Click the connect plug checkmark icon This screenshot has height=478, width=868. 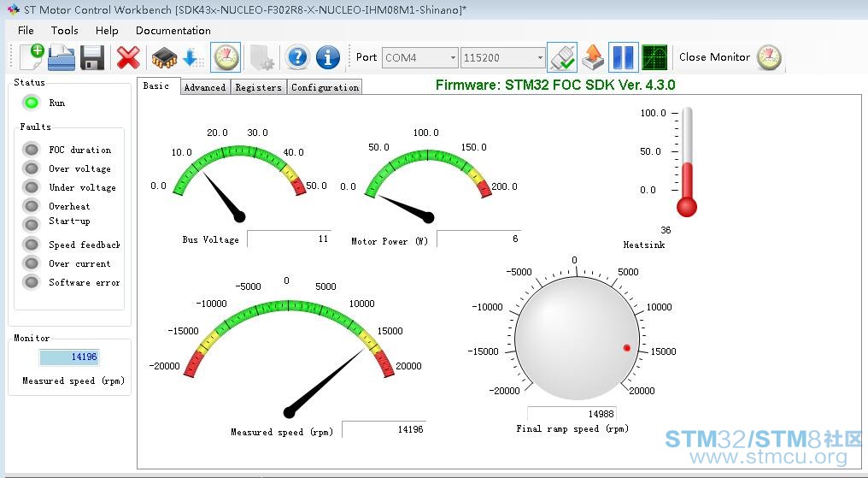562,57
